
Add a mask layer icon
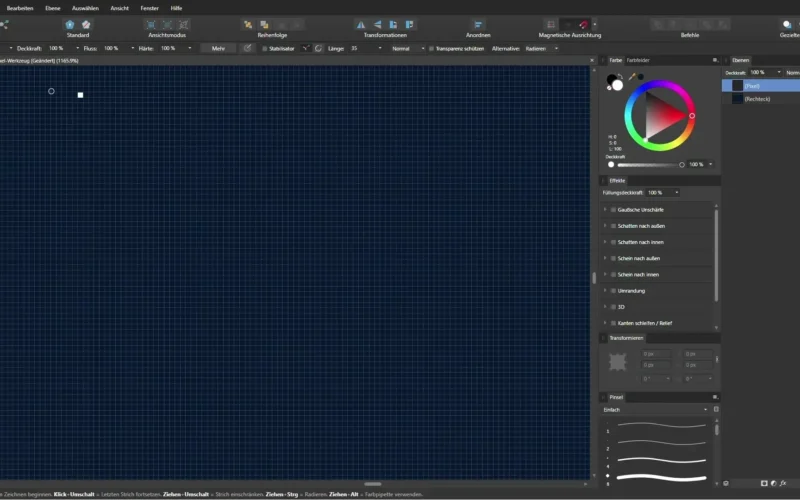click(763, 484)
